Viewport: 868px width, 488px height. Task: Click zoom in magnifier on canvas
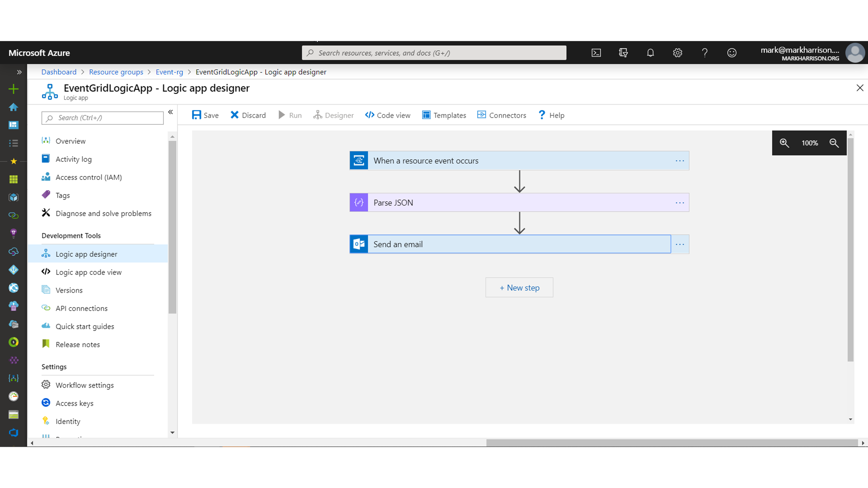point(784,143)
